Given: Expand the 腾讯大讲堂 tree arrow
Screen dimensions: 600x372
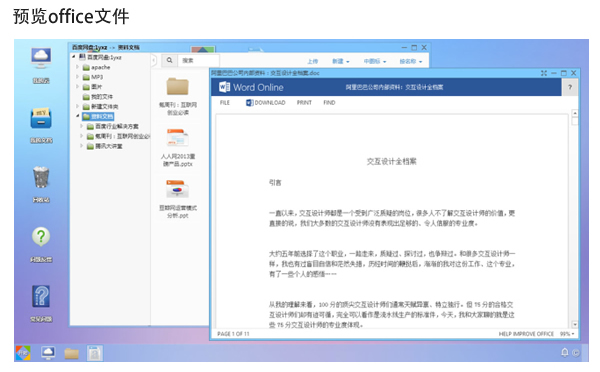Looking at the screenshot, I should 82,146.
